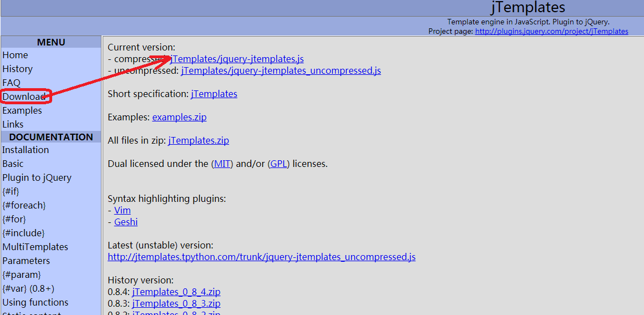
Task: Open the GPL license link
Action: (x=279, y=164)
